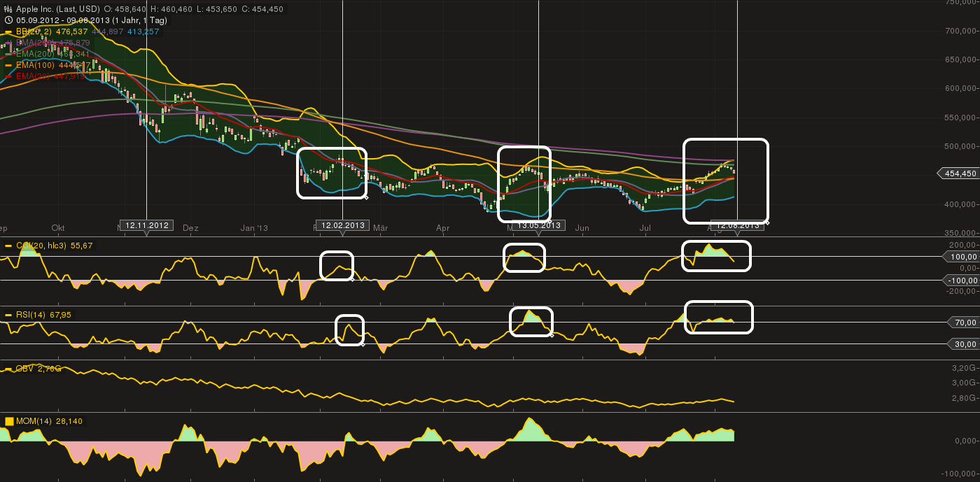This screenshot has width=980, height=482.
Task: Select the red EMA(20) legend line icon
Action: pos(8,76)
